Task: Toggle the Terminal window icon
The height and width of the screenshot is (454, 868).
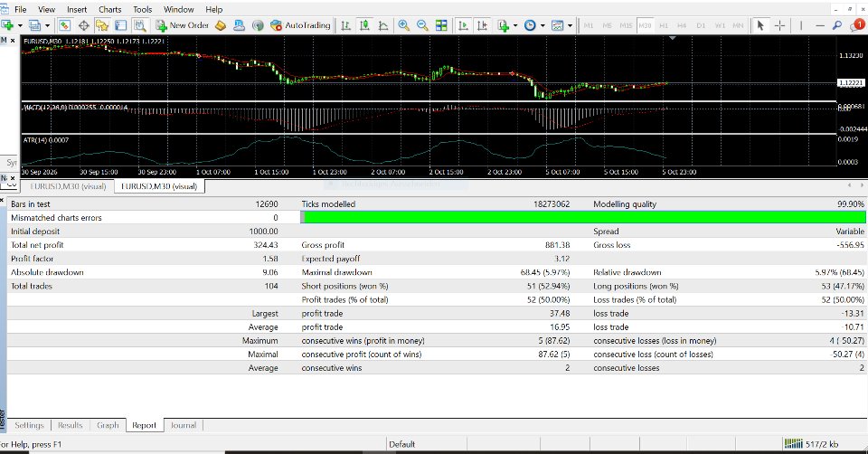Action: click(120, 25)
